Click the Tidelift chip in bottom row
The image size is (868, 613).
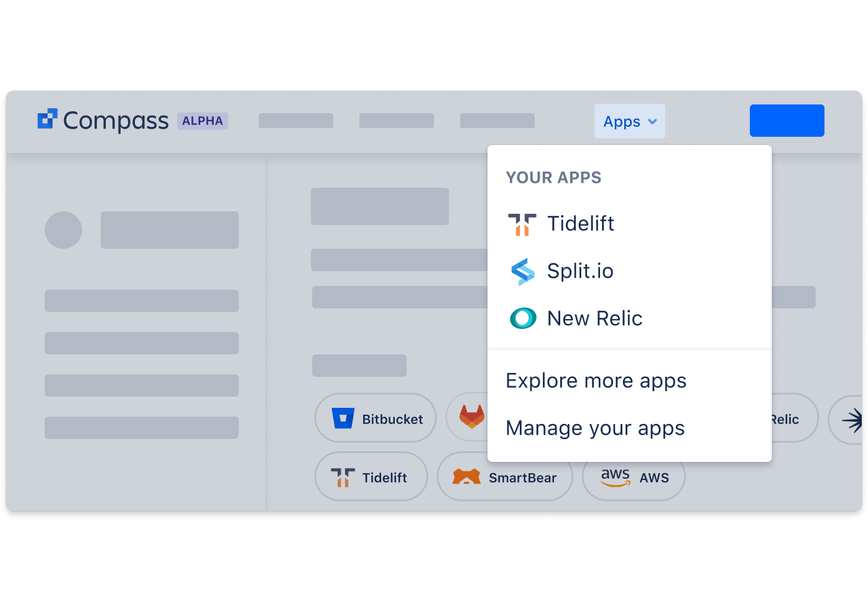(371, 476)
